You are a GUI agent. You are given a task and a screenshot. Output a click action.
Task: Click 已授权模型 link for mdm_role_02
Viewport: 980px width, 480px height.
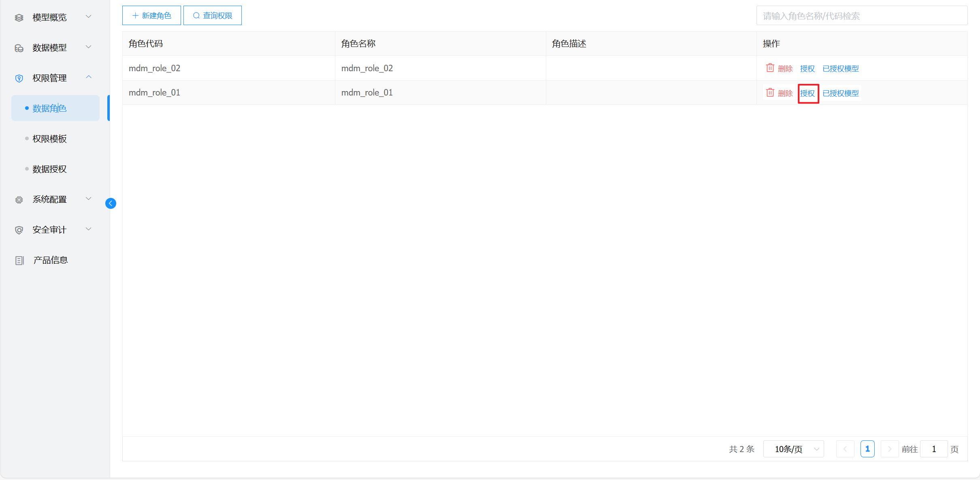coord(840,68)
